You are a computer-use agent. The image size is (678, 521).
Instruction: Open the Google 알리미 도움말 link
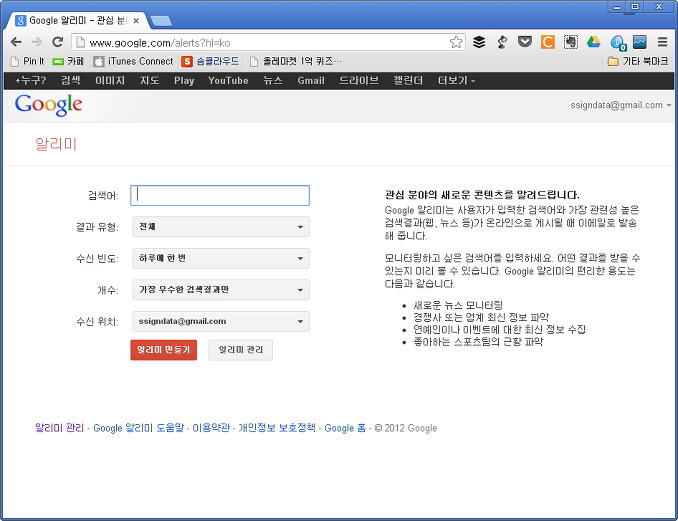139,428
